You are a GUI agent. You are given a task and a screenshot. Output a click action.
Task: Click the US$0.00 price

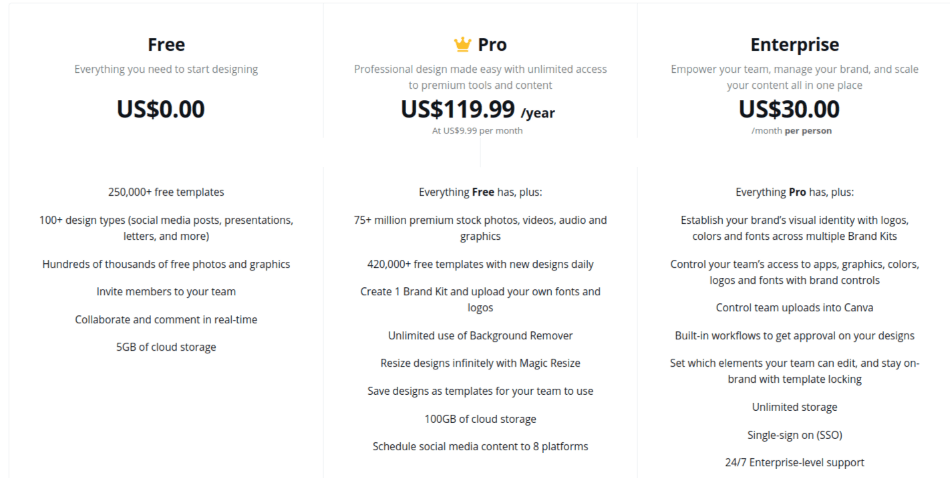click(x=161, y=109)
